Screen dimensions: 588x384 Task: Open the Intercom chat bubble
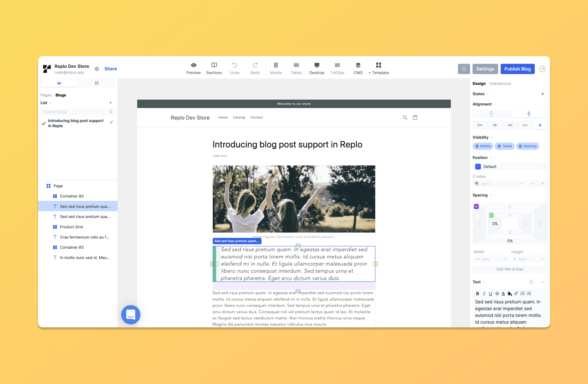[x=130, y=315]
